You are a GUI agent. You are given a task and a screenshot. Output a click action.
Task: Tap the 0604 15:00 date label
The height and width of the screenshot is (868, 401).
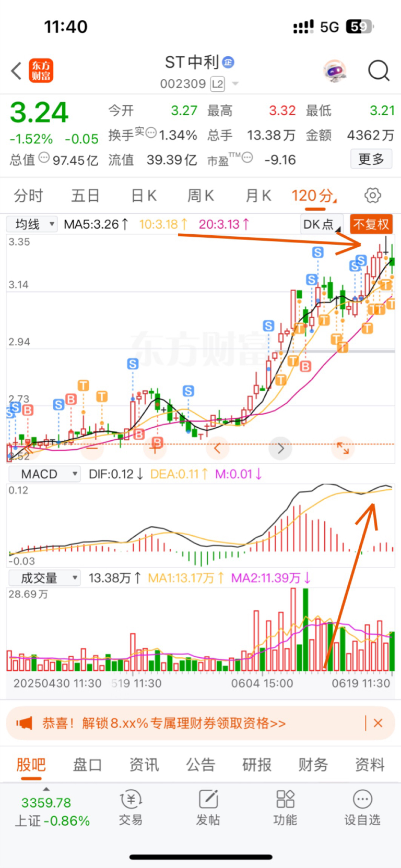point(262,683)
